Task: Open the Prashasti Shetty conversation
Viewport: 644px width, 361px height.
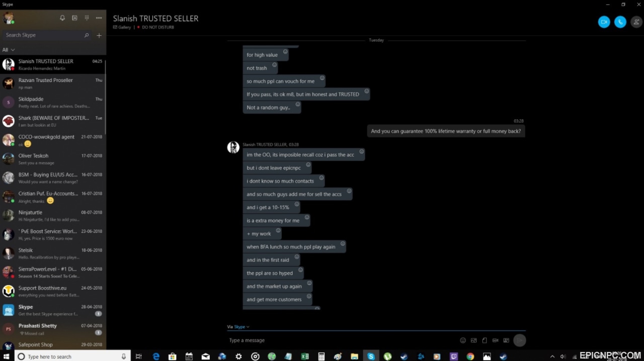Action: click(x=53, y=329)
